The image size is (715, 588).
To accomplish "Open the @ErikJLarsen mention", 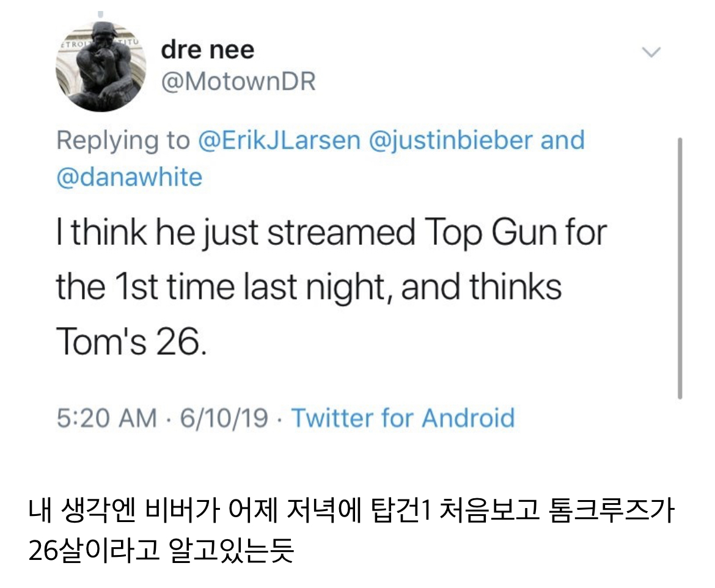I will click(280, 140).
